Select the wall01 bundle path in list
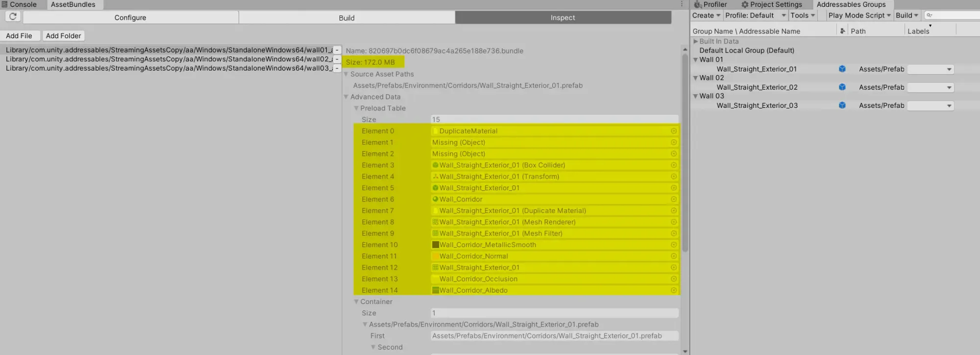The height and width of the screenshot is (355, 980). 170,50
